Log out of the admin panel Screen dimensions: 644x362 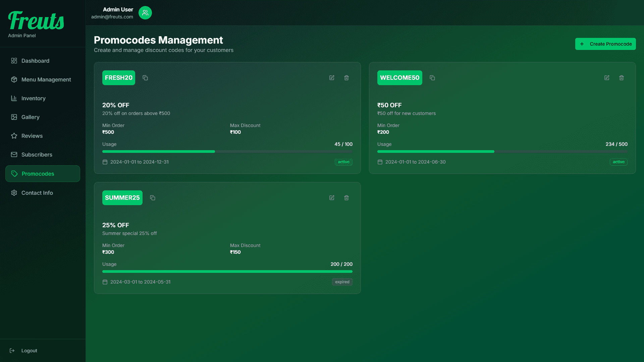click(x=29, y=351)
